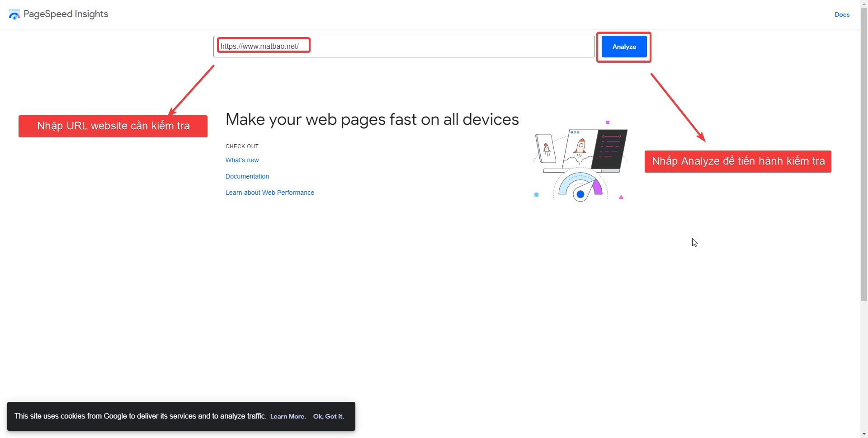The width and height of the screenshot is (868, 438).
Task: Click the rocket speedometer illustration
Action: point(580,161)
